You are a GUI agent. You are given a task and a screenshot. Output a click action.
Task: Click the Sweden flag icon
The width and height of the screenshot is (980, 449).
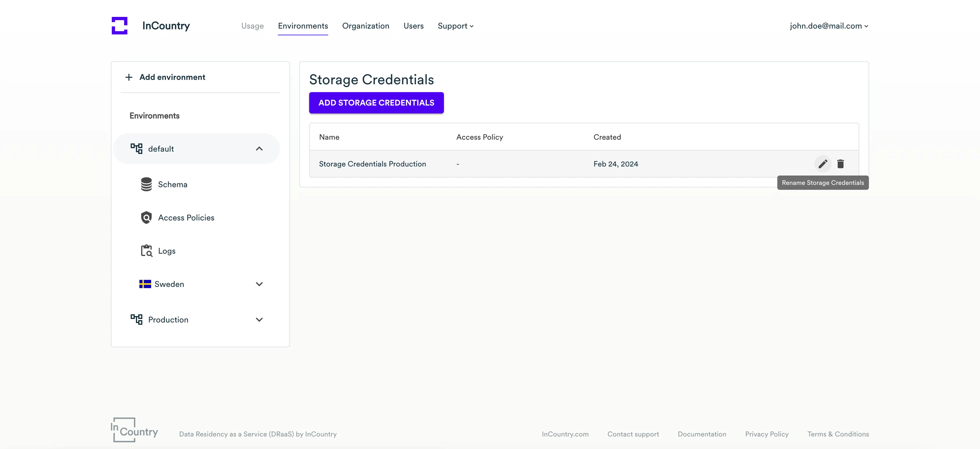click(x=145, y=284)
